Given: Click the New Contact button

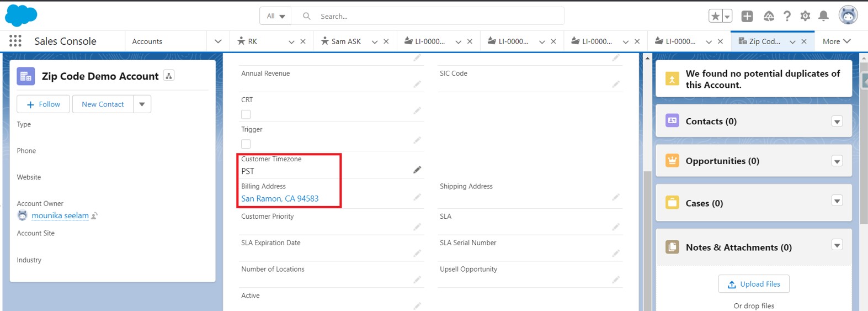Looking at the screenshot, I should (103, 104).
